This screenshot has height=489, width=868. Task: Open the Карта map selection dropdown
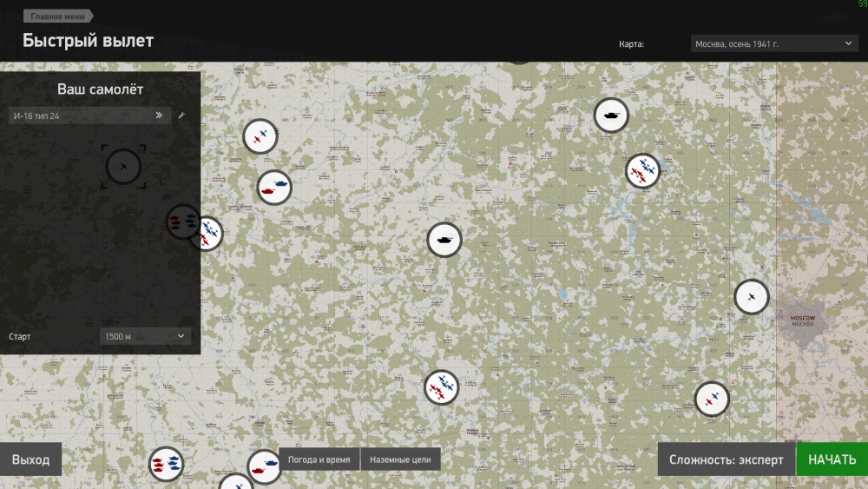[774, 43]
